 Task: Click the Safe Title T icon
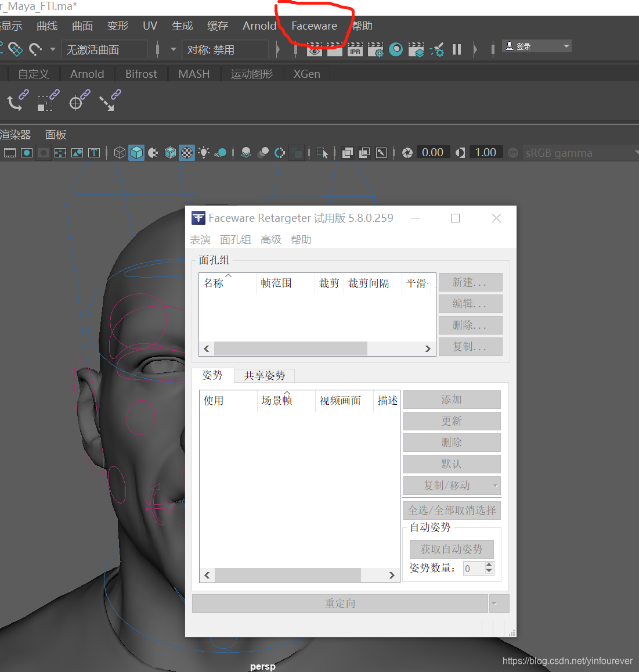point(94,153)
